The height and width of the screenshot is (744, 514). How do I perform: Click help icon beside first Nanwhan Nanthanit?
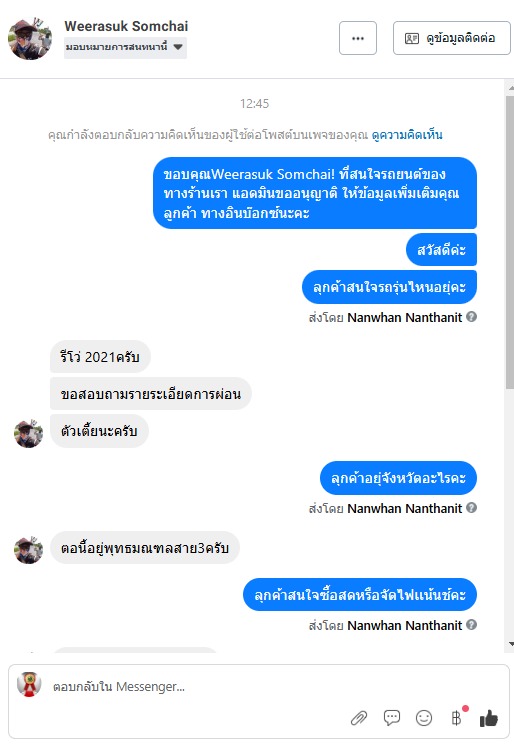(471, 316)
